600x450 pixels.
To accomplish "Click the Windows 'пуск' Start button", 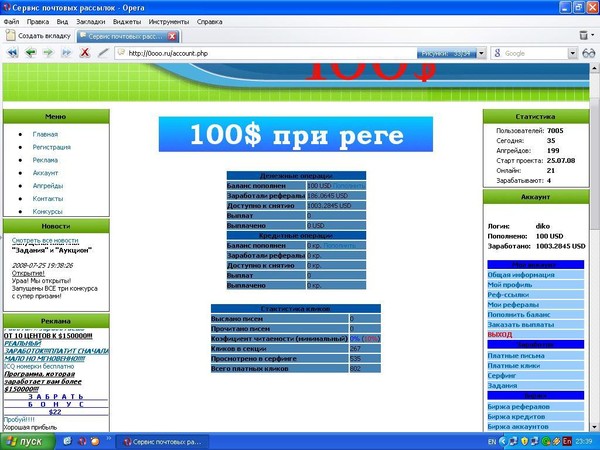I will pos(25,440).
